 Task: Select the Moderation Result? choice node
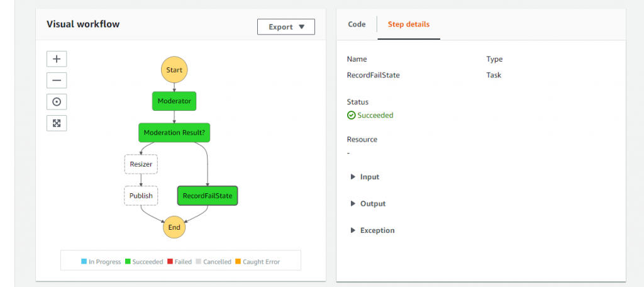pos(174,133)
